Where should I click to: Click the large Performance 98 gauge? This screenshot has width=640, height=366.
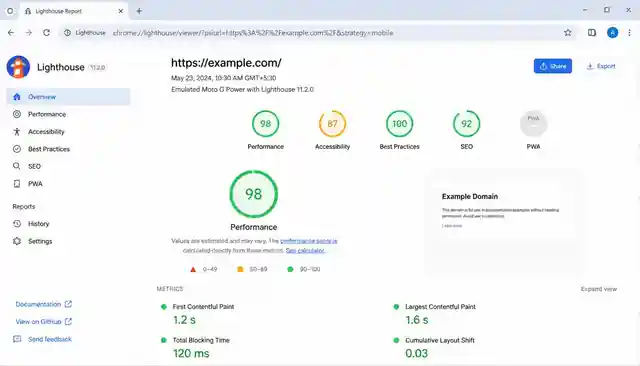click(253, 194)
